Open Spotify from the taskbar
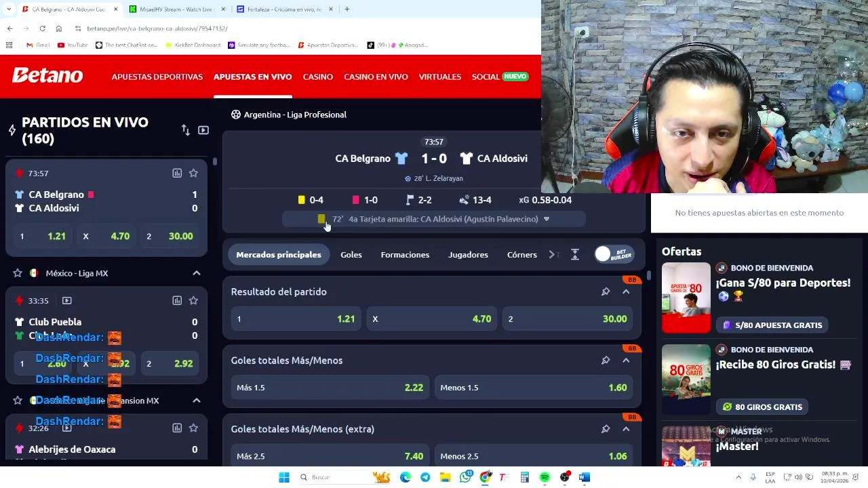The height and width of the screenshot is (488, 868). point(545,477)
